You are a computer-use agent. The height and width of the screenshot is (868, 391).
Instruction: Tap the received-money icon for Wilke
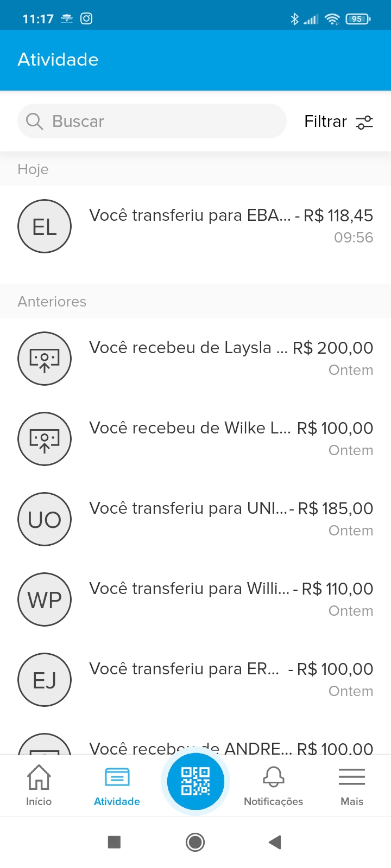(45, 439)
